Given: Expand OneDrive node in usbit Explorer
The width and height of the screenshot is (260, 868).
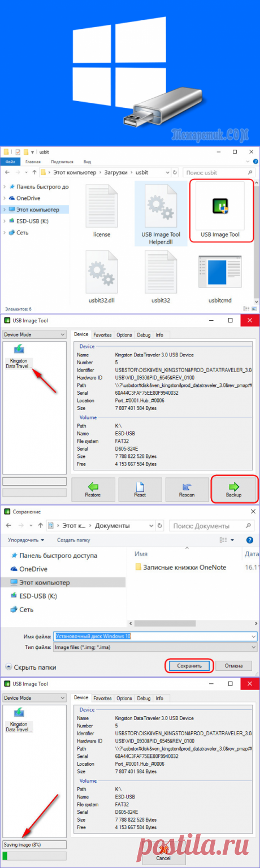Looking at the screenshot, I should (x=5, y=198).
